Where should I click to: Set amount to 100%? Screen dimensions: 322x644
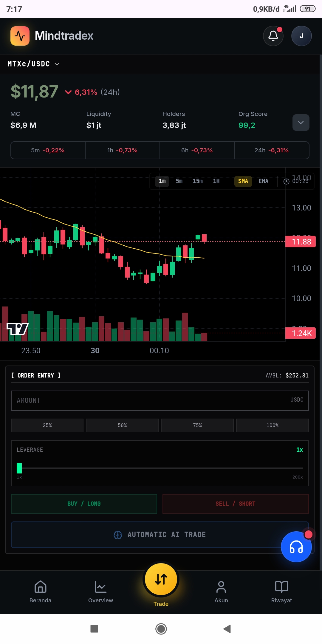click(273, 425)
